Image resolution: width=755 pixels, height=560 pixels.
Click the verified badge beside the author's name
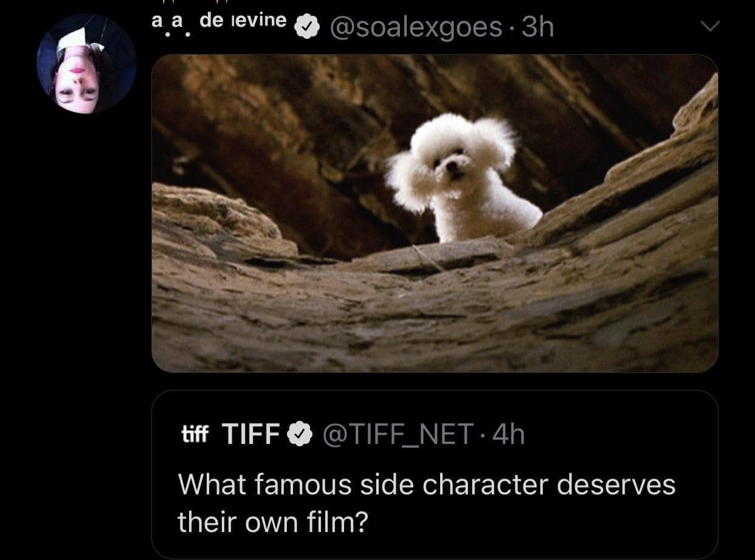coord(307,27)
